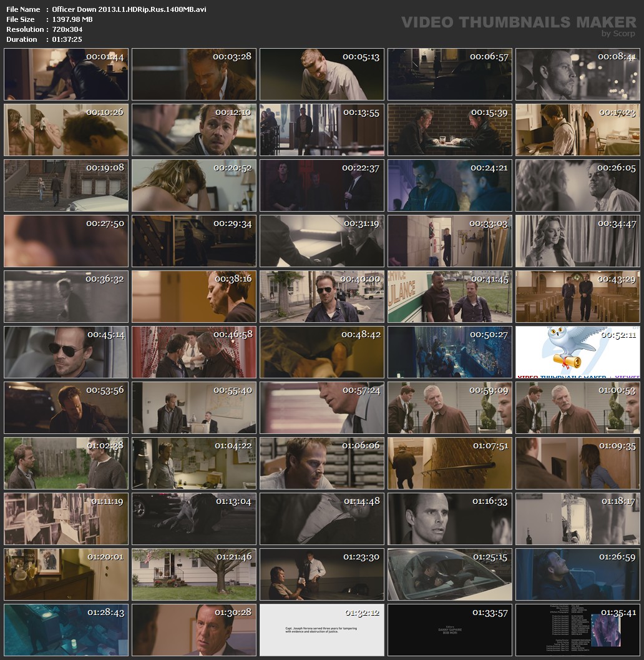This screenshot has height=660, width=644.
Task: Open the ambulance scene thumbnail at 00:41:45
Action: [x=449, y=296]
